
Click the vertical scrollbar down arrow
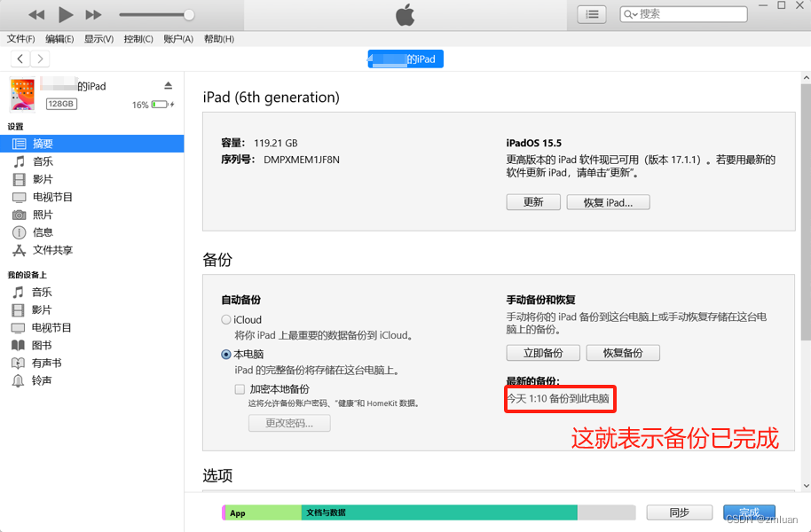[806, 486]
